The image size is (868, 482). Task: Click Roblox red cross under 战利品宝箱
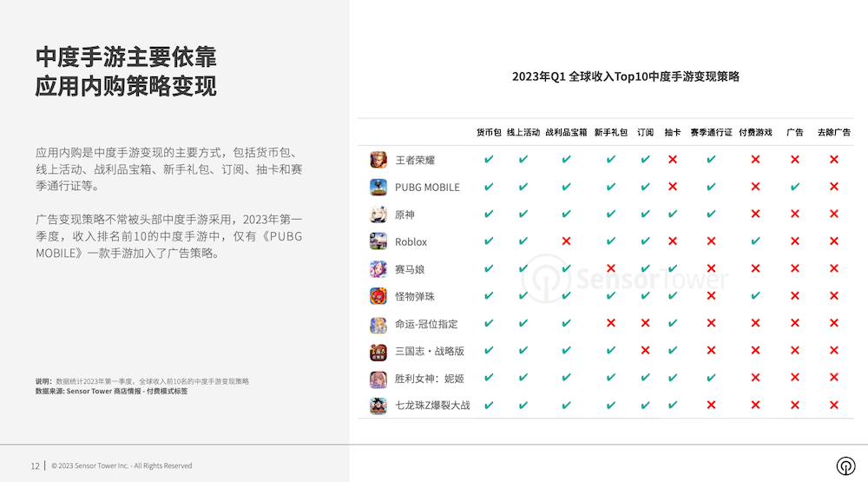[x=566, y=241]
